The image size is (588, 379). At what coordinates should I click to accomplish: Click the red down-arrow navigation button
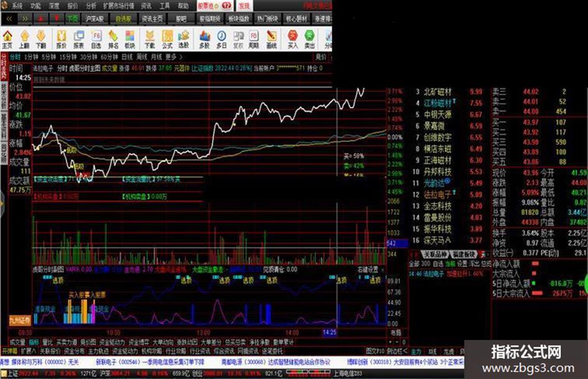coord(57,19)
